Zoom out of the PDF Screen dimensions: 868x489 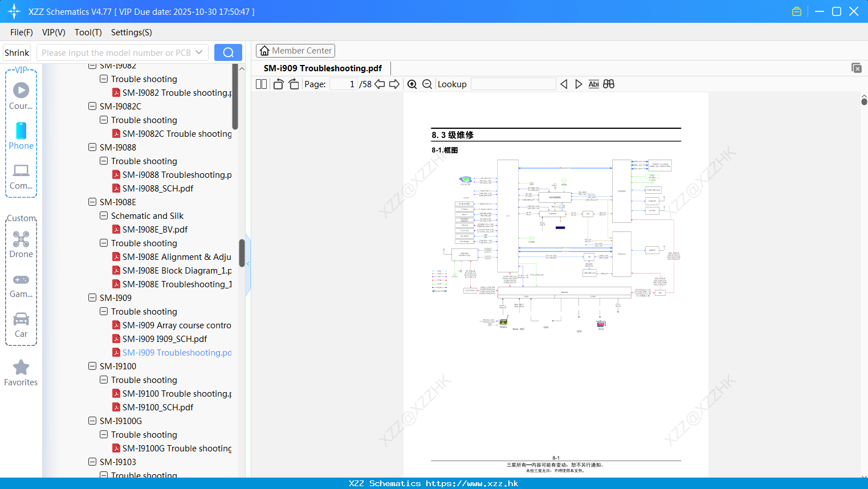coord(427,84)
